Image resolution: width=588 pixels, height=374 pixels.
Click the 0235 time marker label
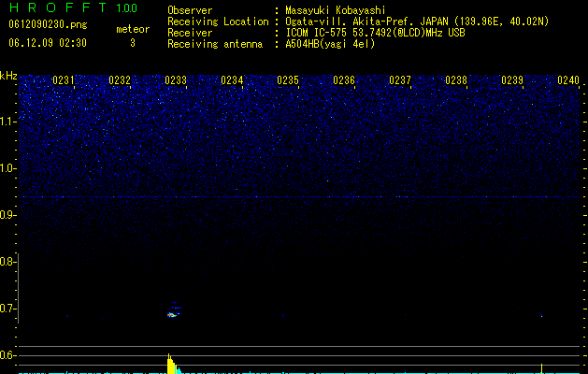click(288, 80)
